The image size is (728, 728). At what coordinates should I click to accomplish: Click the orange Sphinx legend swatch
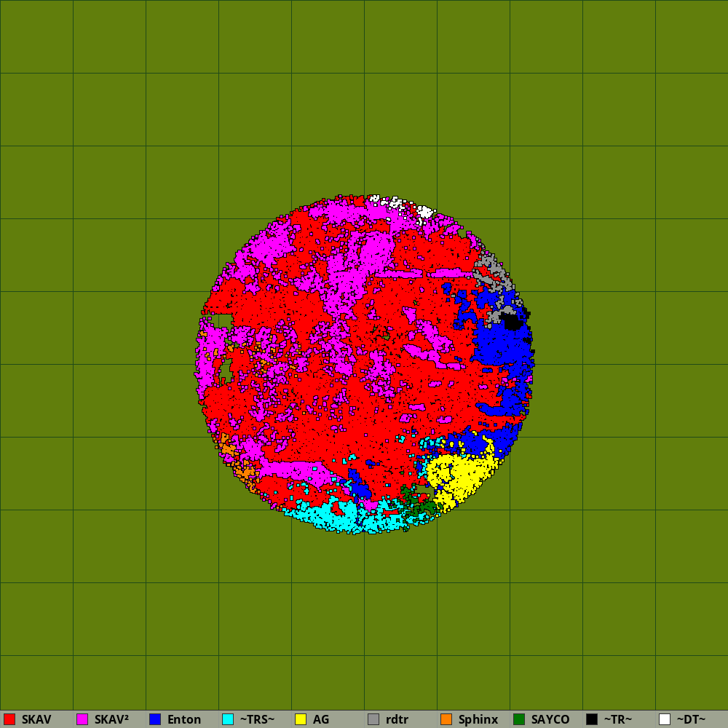[x=446, y=719]
